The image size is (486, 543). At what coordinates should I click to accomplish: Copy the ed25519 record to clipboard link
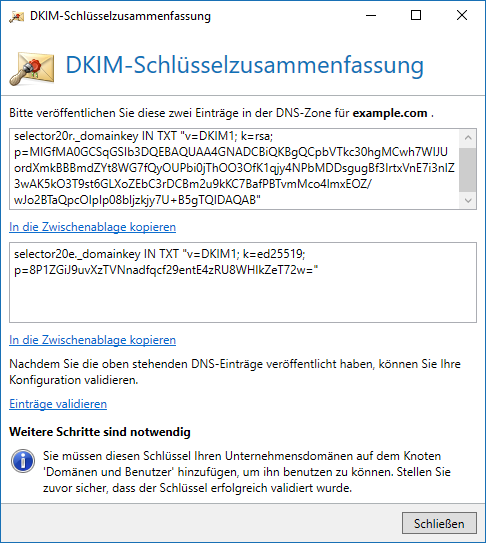point(92,340)
